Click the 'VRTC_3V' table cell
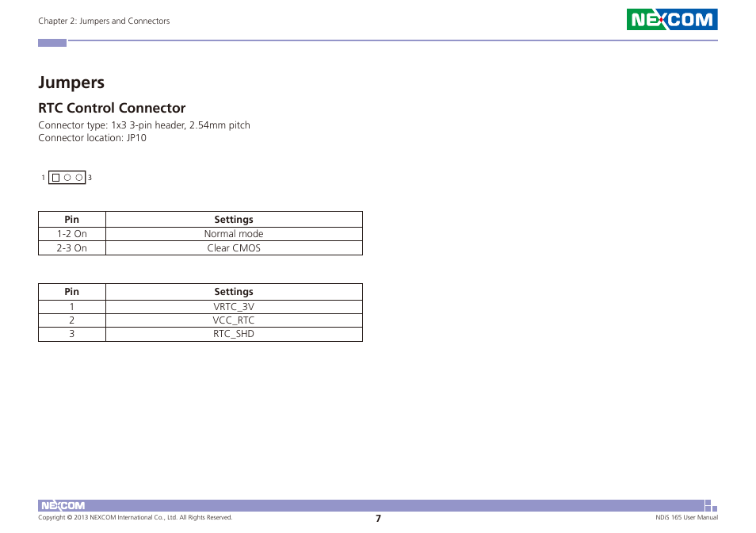The width and height of the screenshot is (756, 533). (x=234, y=307)
